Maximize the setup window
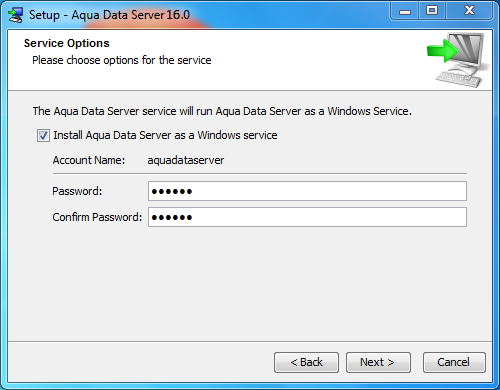The height and width of the screenshot is (390, 500). pos(432,11)
